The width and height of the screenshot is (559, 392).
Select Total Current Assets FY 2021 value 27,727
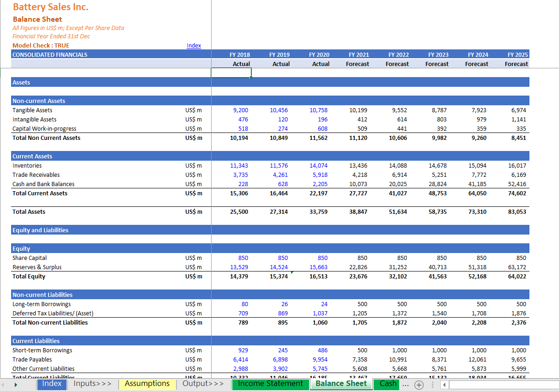pos(359,193)
